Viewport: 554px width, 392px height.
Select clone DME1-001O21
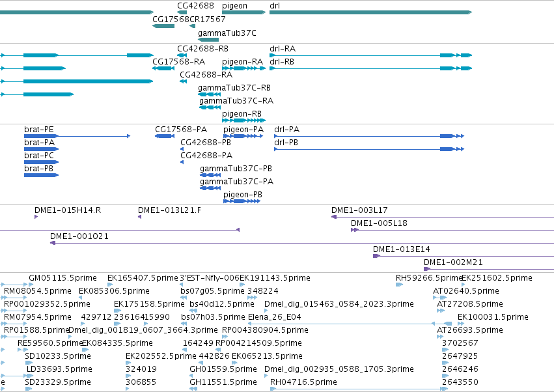79,236
